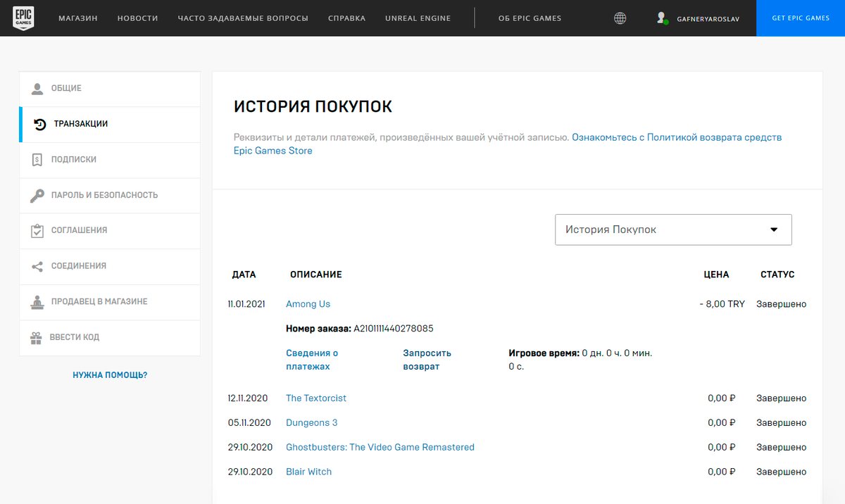This screenshot has height=504, width=845.
Task: Open the language globe icon
Action: [x=620, y=18]
